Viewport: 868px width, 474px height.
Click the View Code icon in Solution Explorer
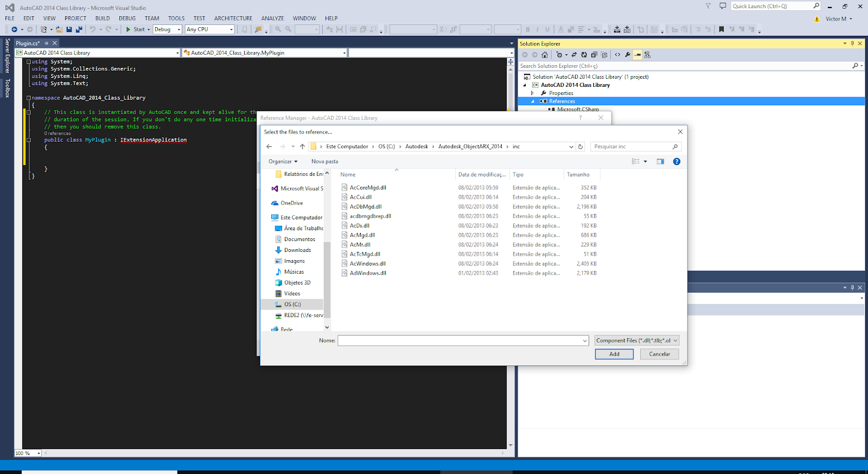(617, 55)
